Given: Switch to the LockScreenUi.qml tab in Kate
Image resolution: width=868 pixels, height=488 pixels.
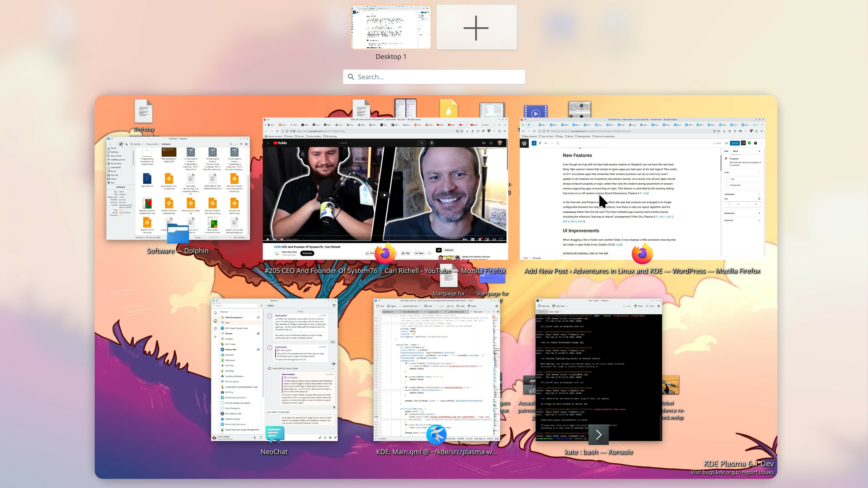Looking at the screenshot, I should pyautogui.click(x=456, y=312).
